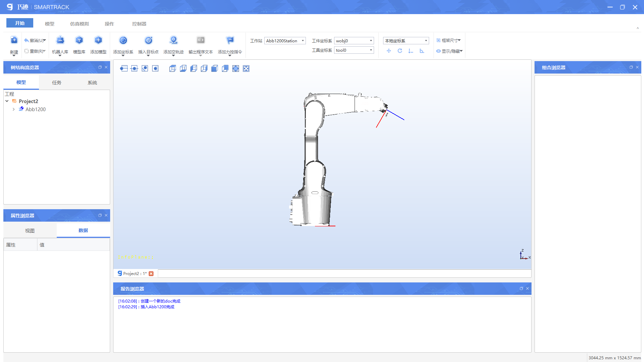Switch to 视图 tab in property browser
Viewport: 644px width, 362px height.
[30, 231]
